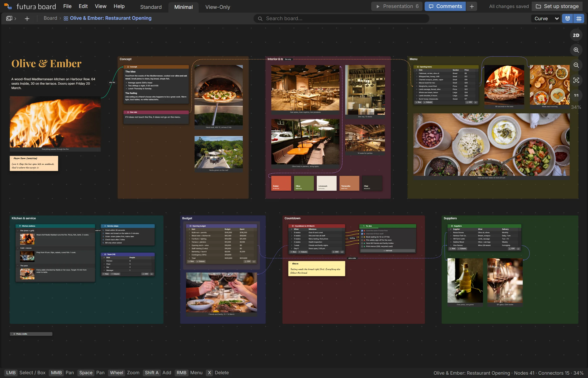Open the Comments panel button
Viewport: 588px width, 378px height.
coord(445,6)
